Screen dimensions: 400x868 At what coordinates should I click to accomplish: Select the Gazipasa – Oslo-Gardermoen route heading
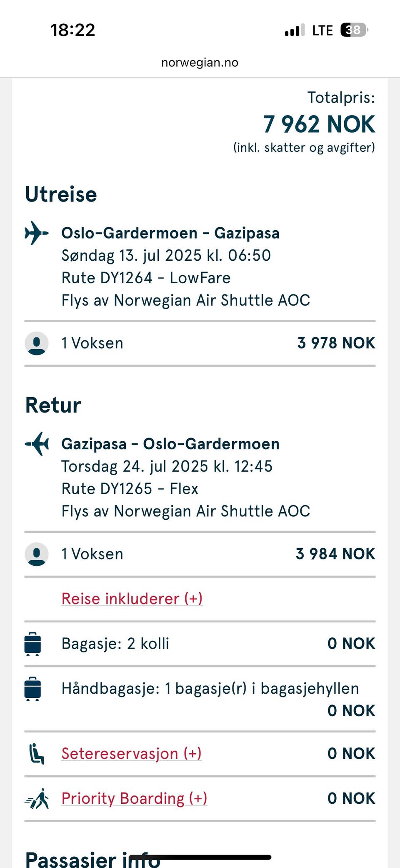[x=170, y=444]
